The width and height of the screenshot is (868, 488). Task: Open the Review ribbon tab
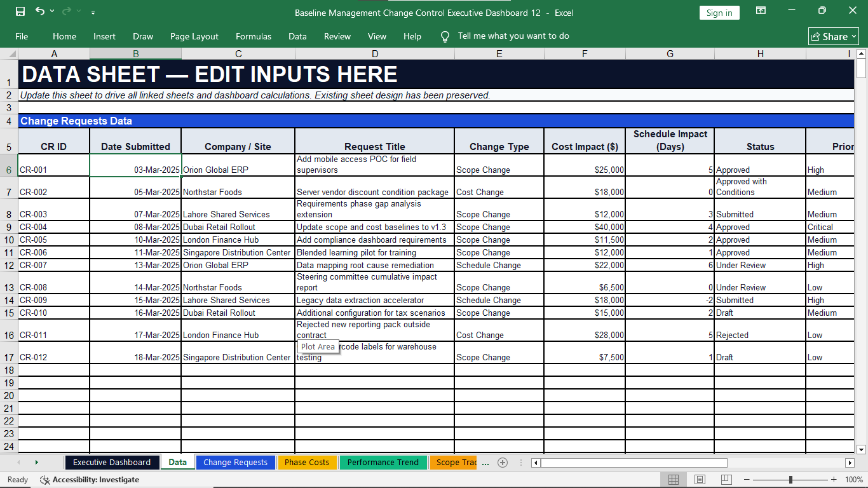[x=337, y=36]
